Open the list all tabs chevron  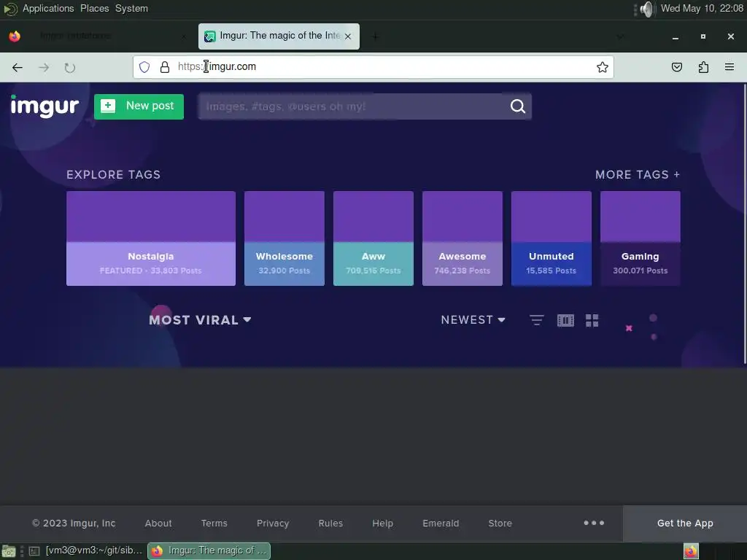[x=620, y=36]
